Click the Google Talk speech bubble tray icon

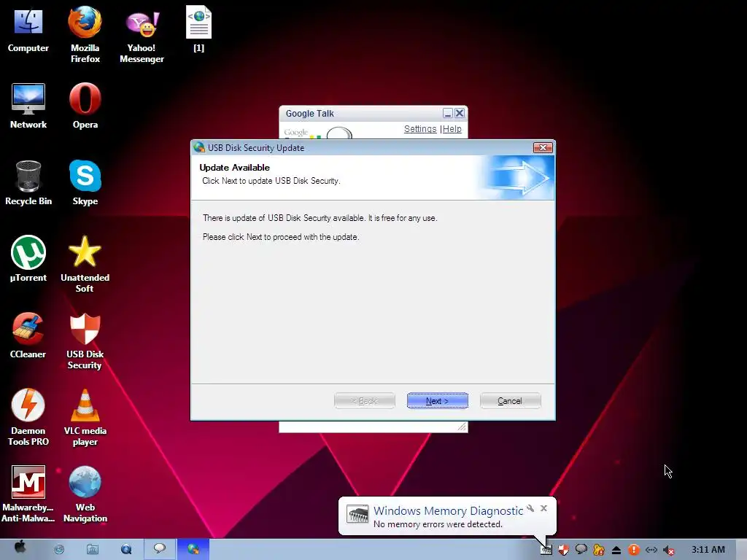click(x=581, y=550)
